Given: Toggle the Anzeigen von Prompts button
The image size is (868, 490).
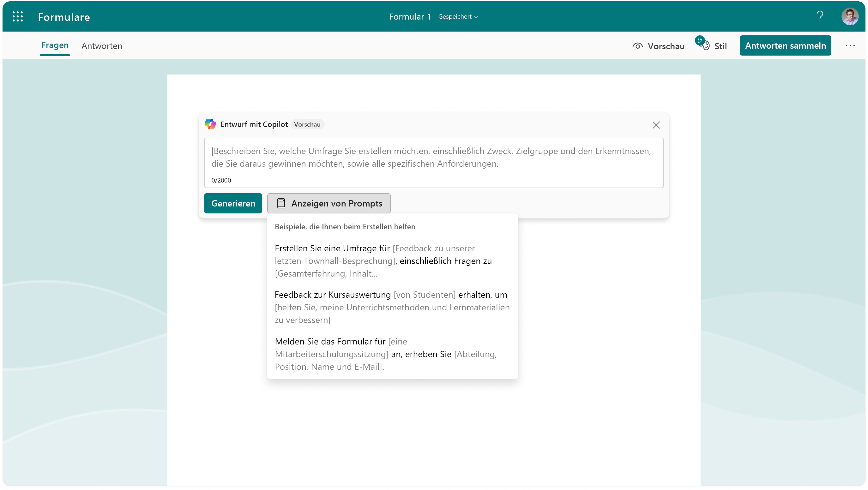Looking at the screenshot, I should (x=329, y=203).
